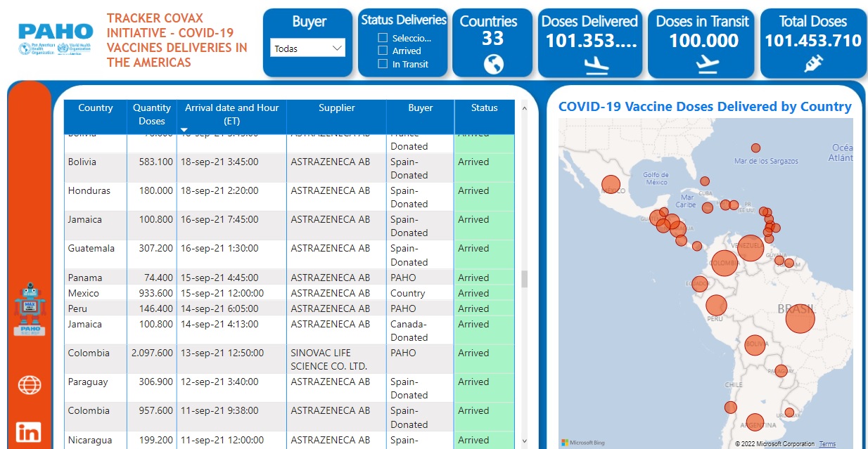The height and width of the screenshot is (449, 868).
Task: Check the Arrived status checkbox
Action: click(x=383, y=51)
